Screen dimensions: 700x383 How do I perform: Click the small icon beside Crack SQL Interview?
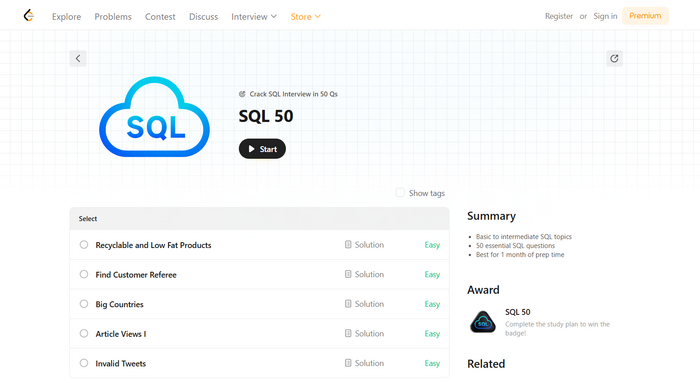[x=242, y=94]
